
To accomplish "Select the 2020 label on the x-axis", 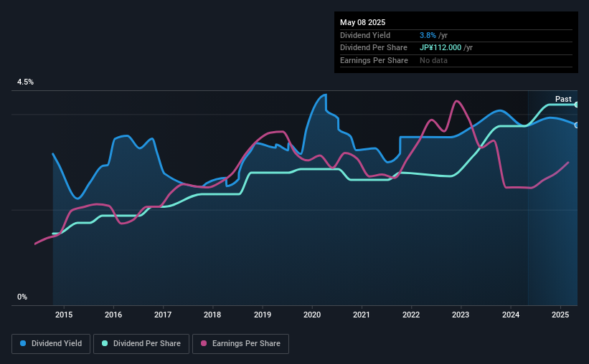I will coord(312,315).
